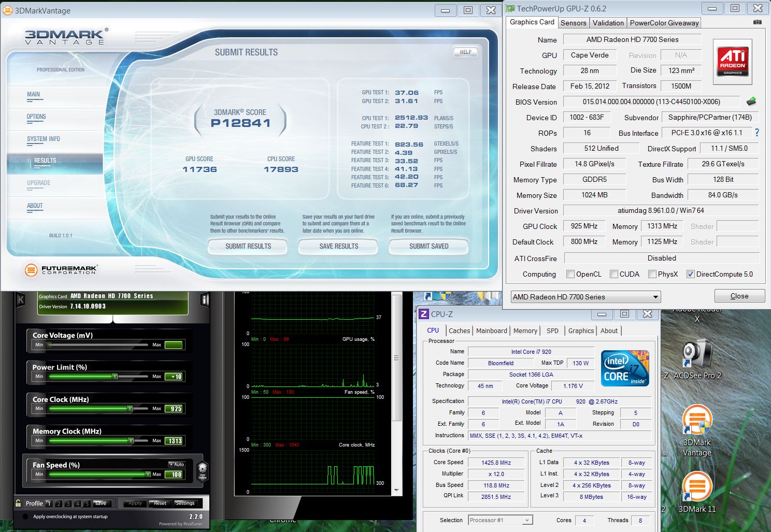Select profile slot 1 in TriXX
This screenshot has width=771, height=532.
pyautogui.click(x=49, y=503)
